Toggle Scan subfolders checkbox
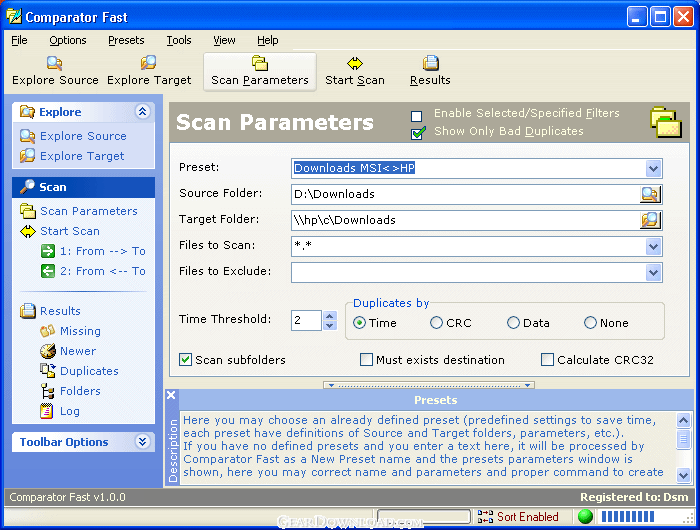Viewport: 700px width, 530px height. 185,359
